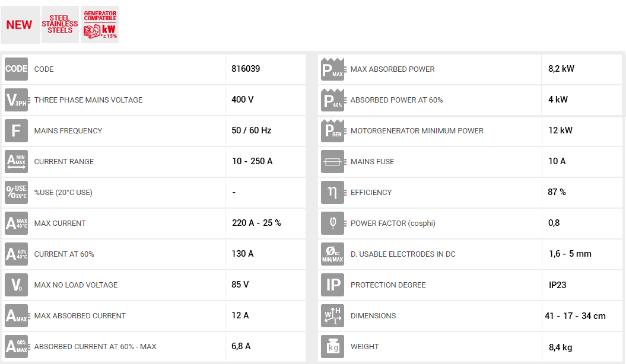
Task: Click the IP protection degree icon
Action: [x=332, y=285]
